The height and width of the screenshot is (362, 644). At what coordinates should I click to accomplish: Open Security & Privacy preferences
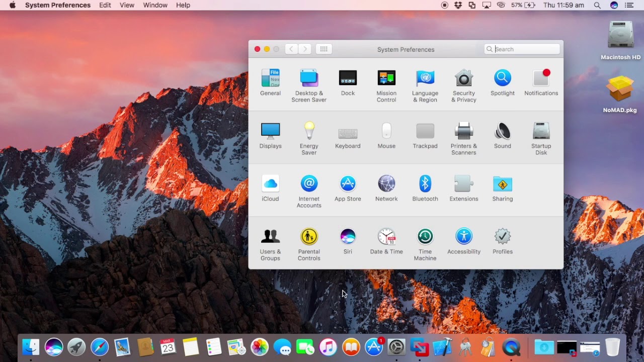(x=464, y=85)
